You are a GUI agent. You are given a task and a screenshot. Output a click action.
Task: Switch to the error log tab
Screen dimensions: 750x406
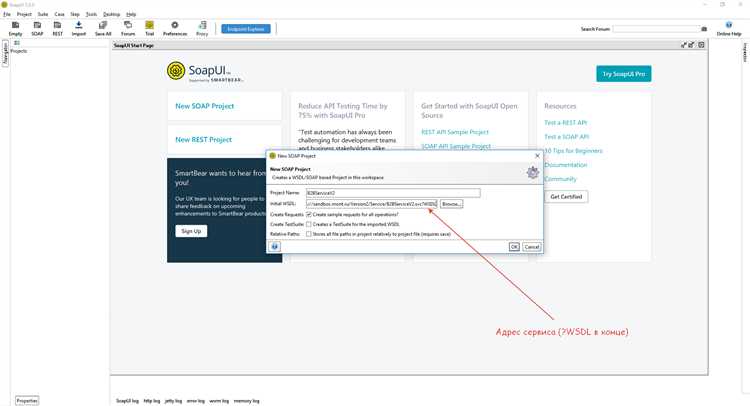tap(196, 401)
